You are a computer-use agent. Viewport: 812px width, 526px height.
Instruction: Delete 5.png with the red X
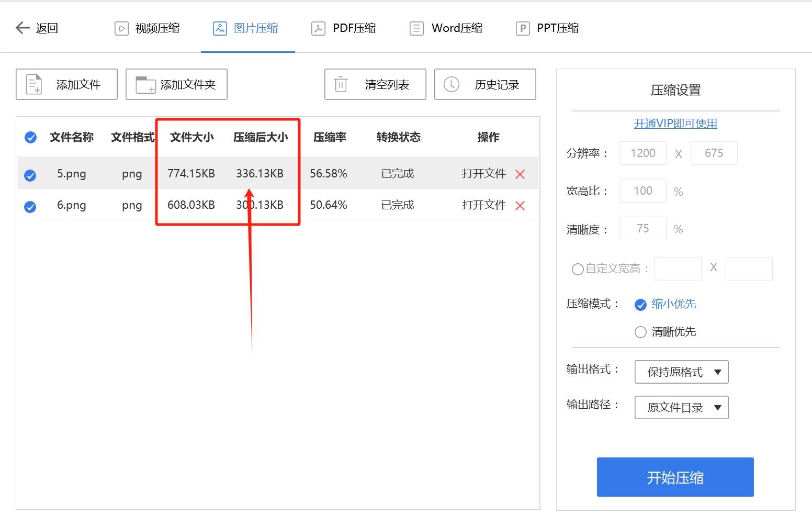(520, 174)
